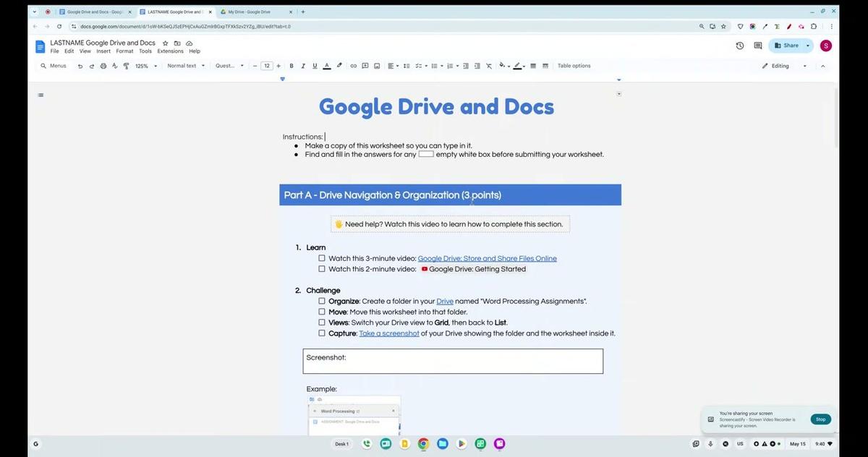Check the Organize task checkbox
This screenshot has height=457, width=868.
pyautogui.click(x=322, y=301)
